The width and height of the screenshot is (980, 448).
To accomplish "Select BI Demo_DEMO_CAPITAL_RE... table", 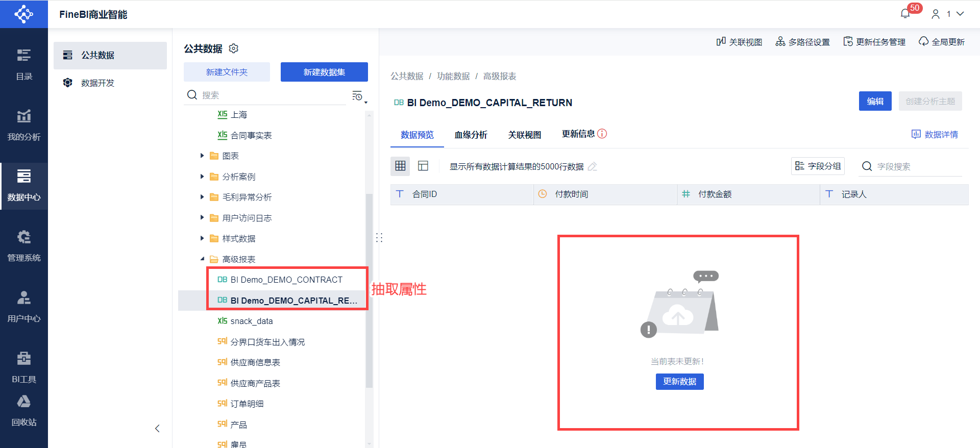I will pos(286,301).
